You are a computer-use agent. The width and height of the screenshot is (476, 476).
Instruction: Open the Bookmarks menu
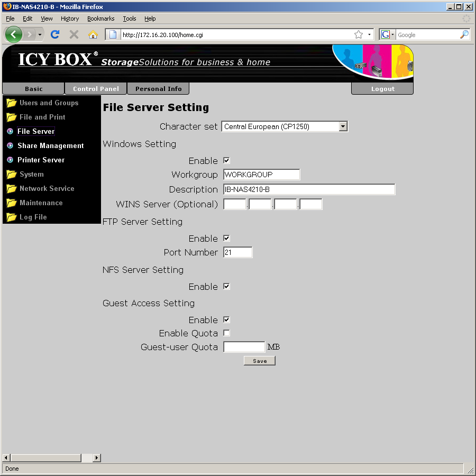point(101,19)
